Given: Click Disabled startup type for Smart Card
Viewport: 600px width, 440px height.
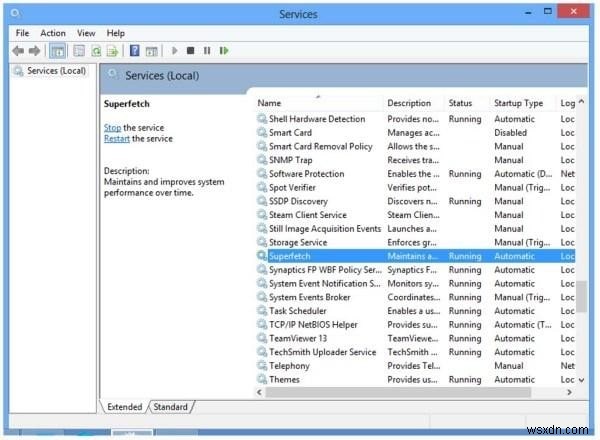Looking at the screenshot, I should [x=510, y=133].
